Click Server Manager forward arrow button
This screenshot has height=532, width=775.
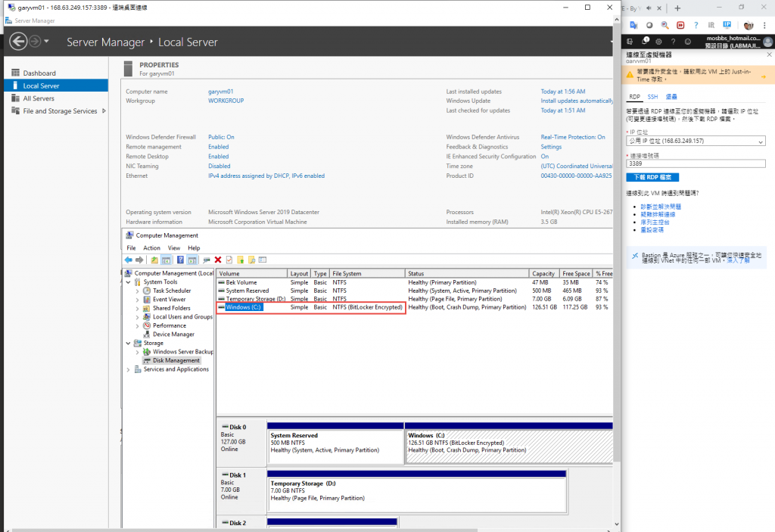[35, 42]
